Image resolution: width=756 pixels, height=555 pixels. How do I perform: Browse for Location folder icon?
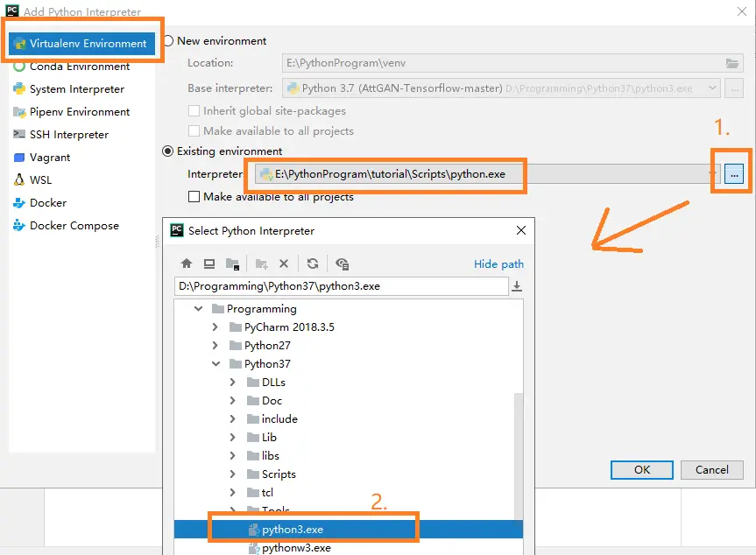pos(732,63)
